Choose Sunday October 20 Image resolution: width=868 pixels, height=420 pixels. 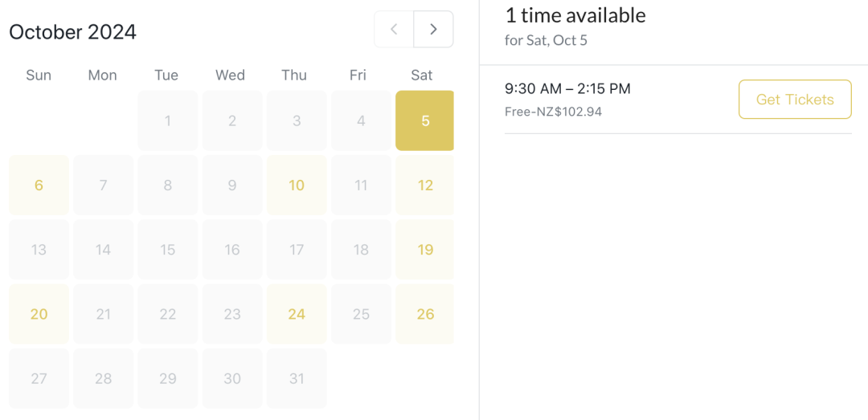coord(39,314)
